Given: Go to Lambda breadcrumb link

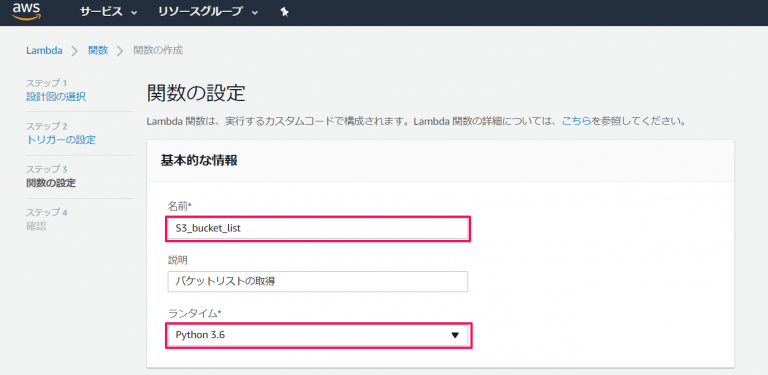Looking at the screenshot, I should click(44, 50).
